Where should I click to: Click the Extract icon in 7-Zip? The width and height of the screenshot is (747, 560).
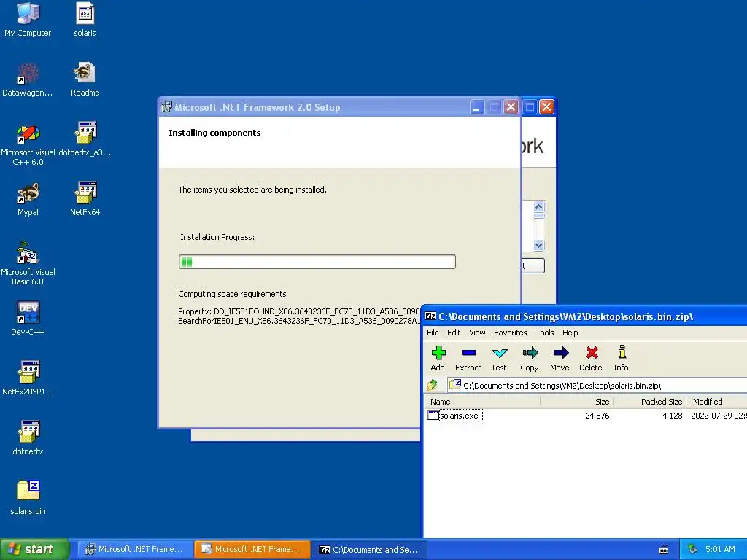468,358
